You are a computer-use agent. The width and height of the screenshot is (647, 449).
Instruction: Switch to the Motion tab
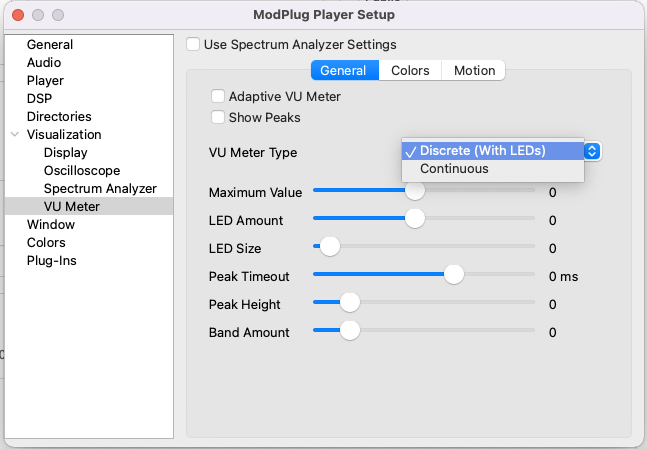point(474,71)
